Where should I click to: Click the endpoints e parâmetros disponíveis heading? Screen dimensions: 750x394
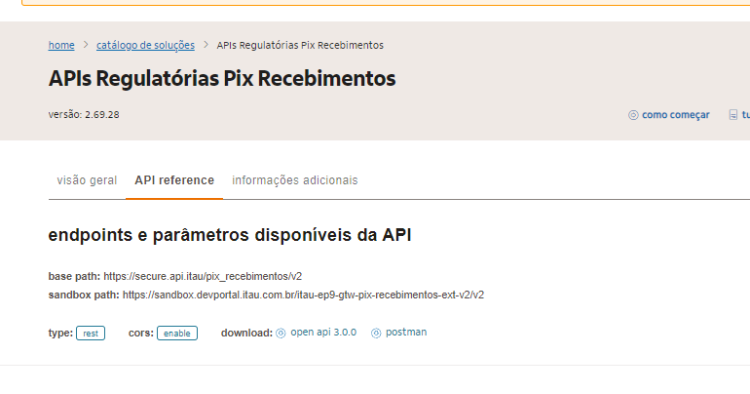pyautogui.click(x=230, y=235)
